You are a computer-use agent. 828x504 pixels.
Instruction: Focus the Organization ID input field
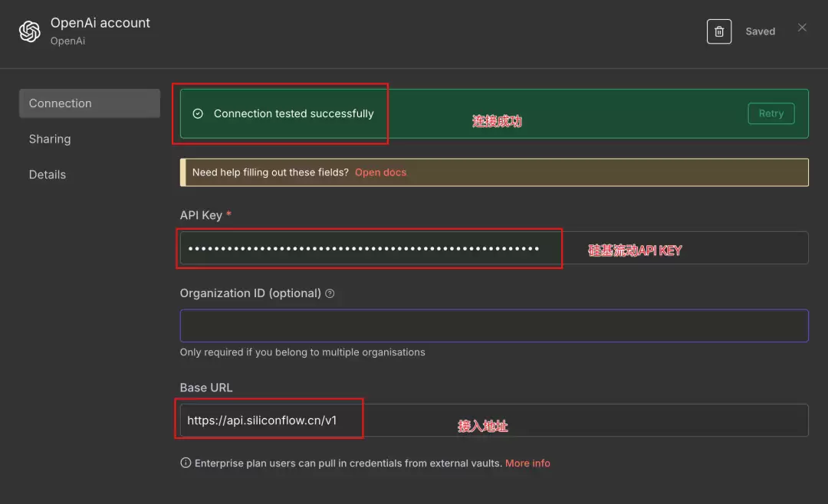click(494, 326)
